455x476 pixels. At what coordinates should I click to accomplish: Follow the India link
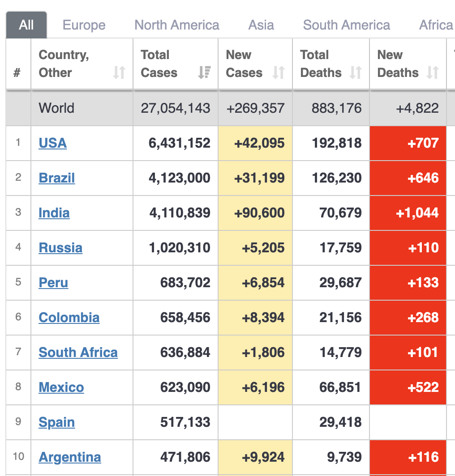click(x=54, y=213)
